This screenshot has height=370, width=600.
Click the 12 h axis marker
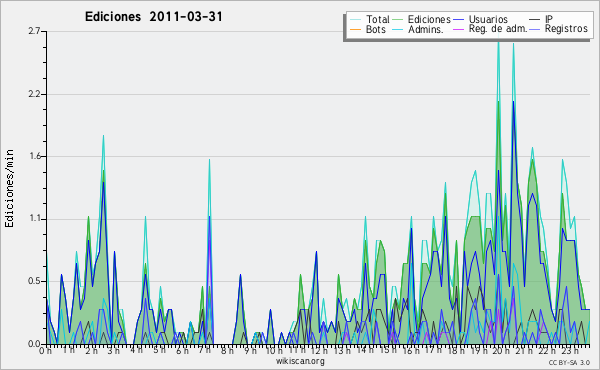[x=318, y=351]
